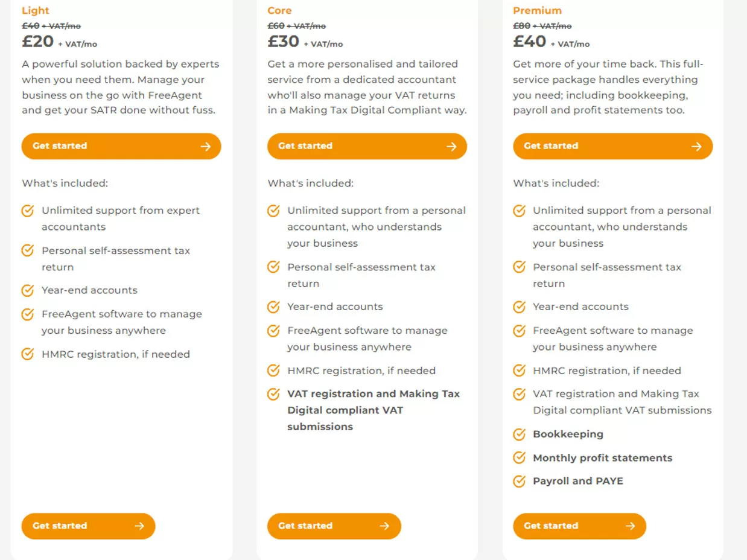
Task: Click the top Get started button under Core
Action: click(367, 146)
